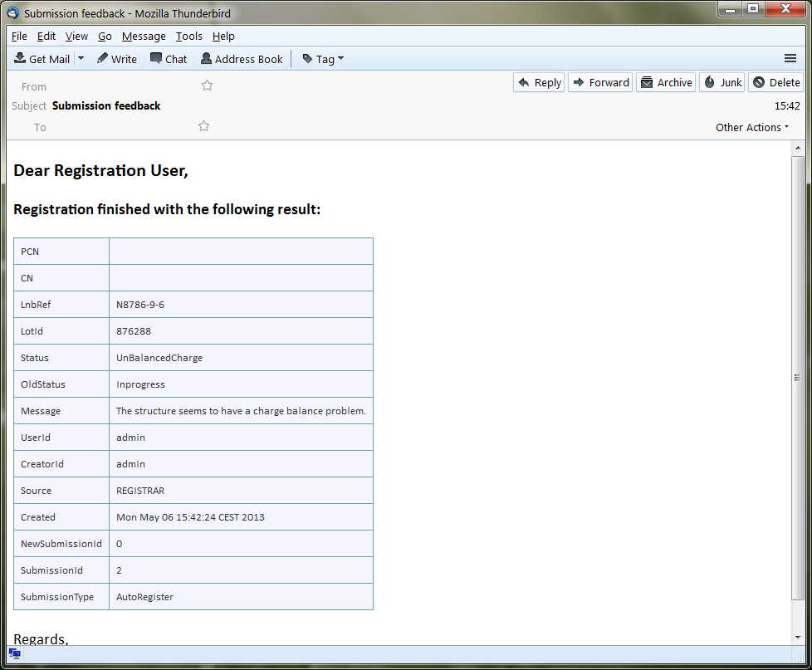The height and width of the screenshot is (670, 812).
Task: Open the View menu
Action: [x=76, y=37]
